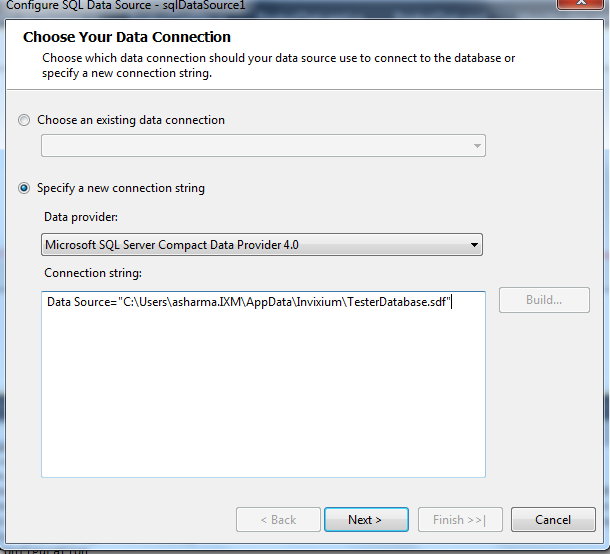
Task: Select the 'Choose an existing data connection' radio button
Action: 24,121
